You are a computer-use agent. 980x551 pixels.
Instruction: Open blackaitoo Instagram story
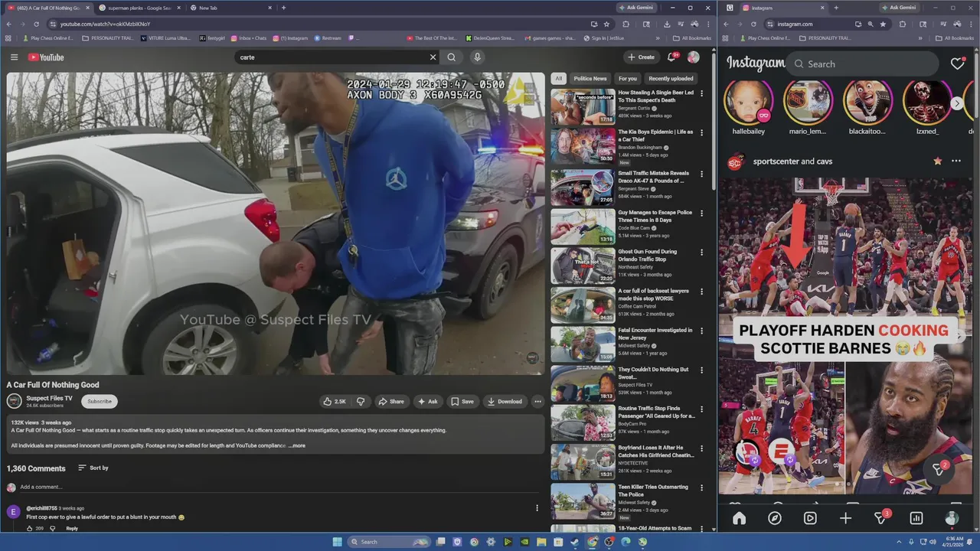pyautogui.click(x=867, y=102)
